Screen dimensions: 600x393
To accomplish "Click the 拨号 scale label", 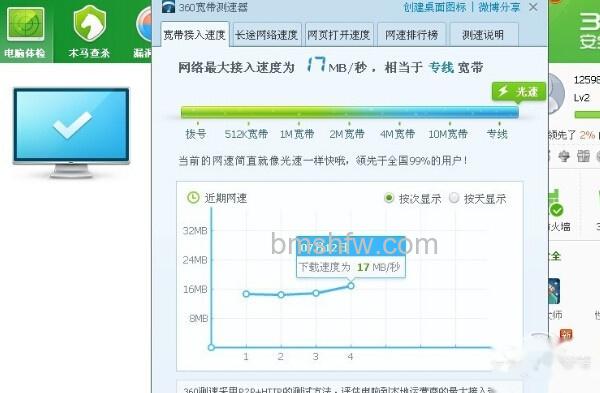I will tap(196, 134).
